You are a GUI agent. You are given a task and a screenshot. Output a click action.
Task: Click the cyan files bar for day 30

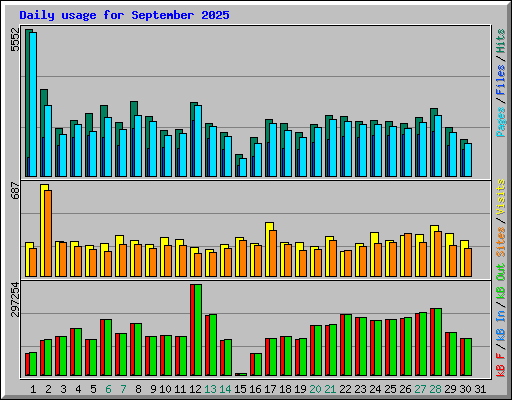(x=468, y=160)
